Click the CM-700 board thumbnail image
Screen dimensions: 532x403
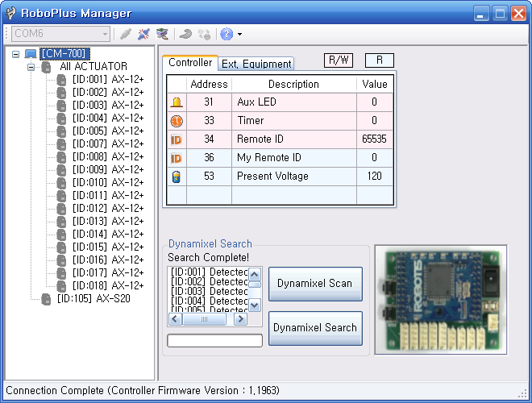tap(441, 300)
